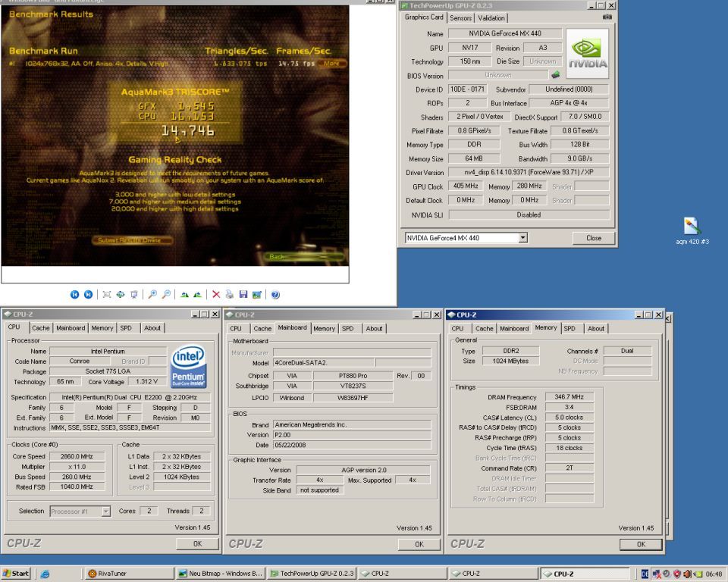The width and height of the screenshot is (728, 582).
Task: Go to previous image in picture viewer
Action: [74, 294]
